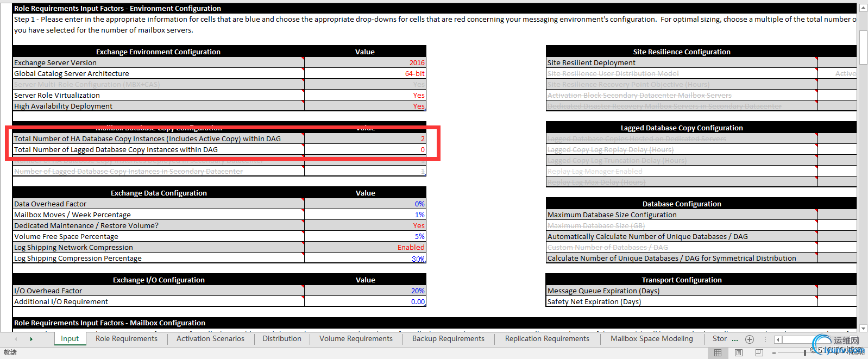The height and width of the screenshot is (359, 868).
Task: Select the Data Overhead Factor label
Action: 158,204
